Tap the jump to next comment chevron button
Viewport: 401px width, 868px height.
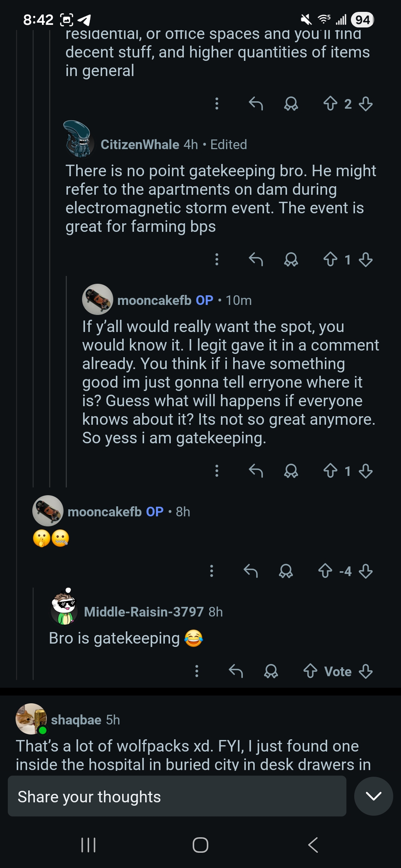[x=374, y=796]
